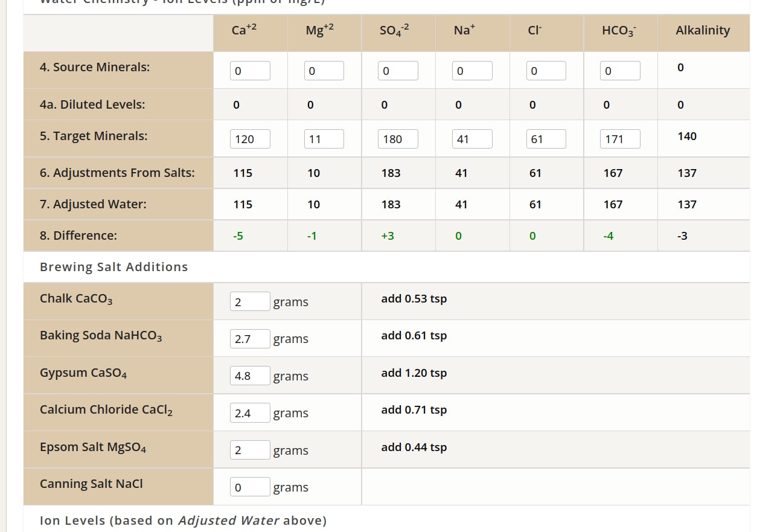
Task: Set Canning Salt NaCl grams field
Action: pyautogui.click(x=250, y=487)
